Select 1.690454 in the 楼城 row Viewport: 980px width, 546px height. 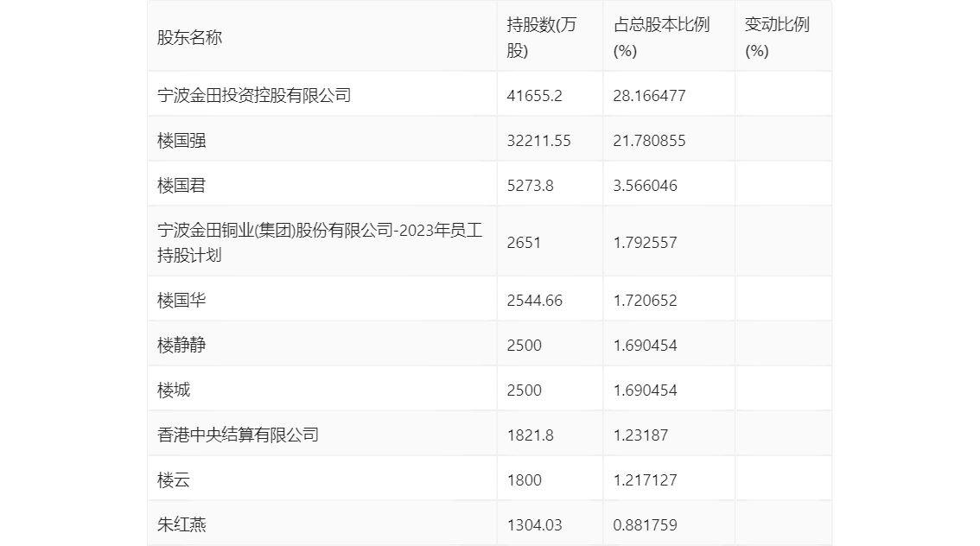pos(645,390)
